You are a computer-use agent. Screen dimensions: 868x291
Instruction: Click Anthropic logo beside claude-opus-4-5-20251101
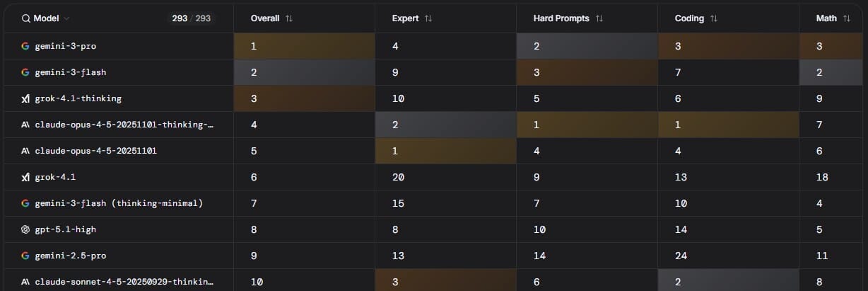(x=25, y=151)
